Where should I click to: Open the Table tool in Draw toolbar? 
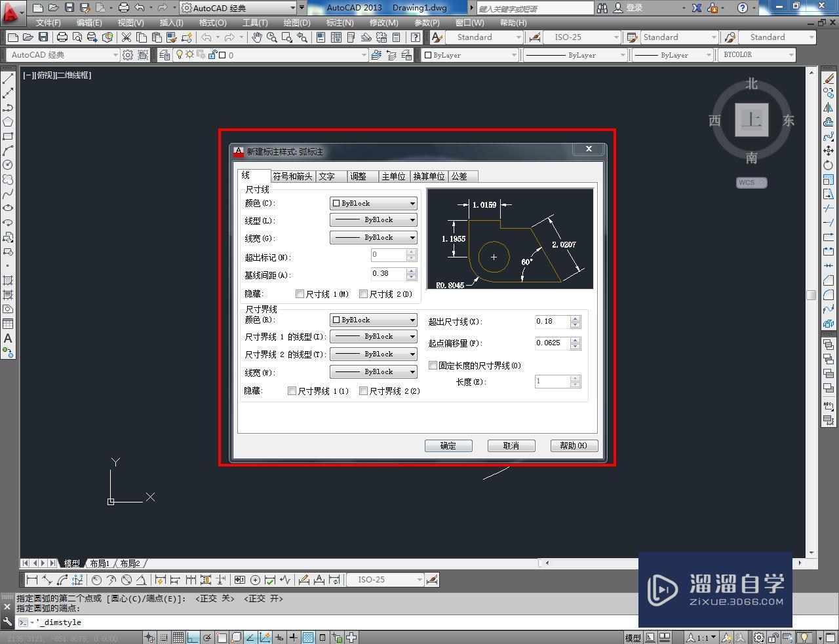(x=8, y=324)
